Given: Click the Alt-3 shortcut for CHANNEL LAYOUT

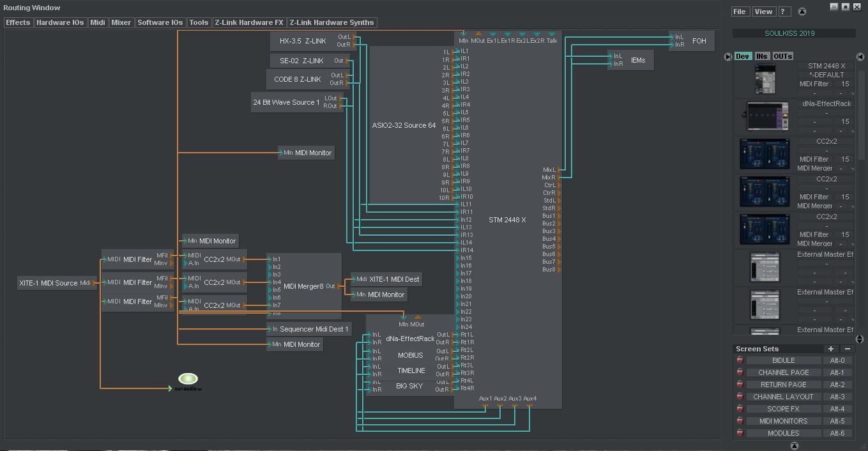Looking at the screenshot, I should pyautogui.click(x=837, y=397).
